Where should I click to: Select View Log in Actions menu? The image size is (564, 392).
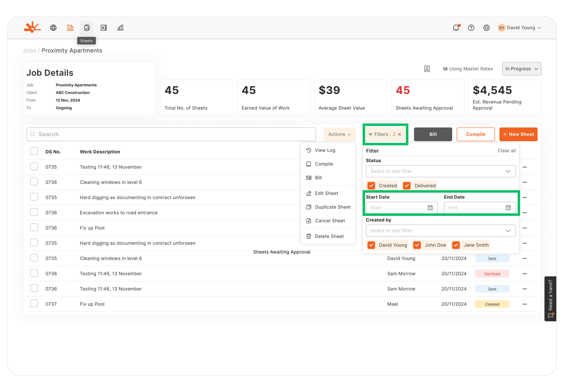click(x=325, y=150)
